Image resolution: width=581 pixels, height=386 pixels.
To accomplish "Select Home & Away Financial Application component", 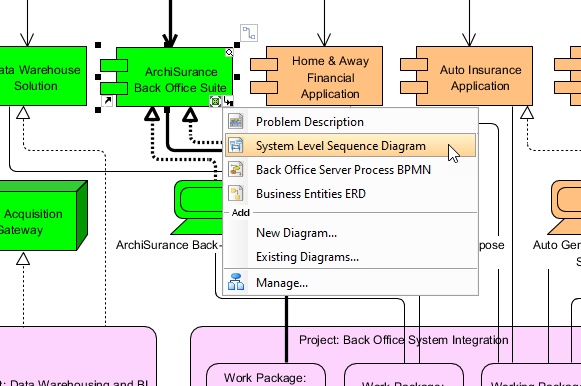I will pos(316,76).
